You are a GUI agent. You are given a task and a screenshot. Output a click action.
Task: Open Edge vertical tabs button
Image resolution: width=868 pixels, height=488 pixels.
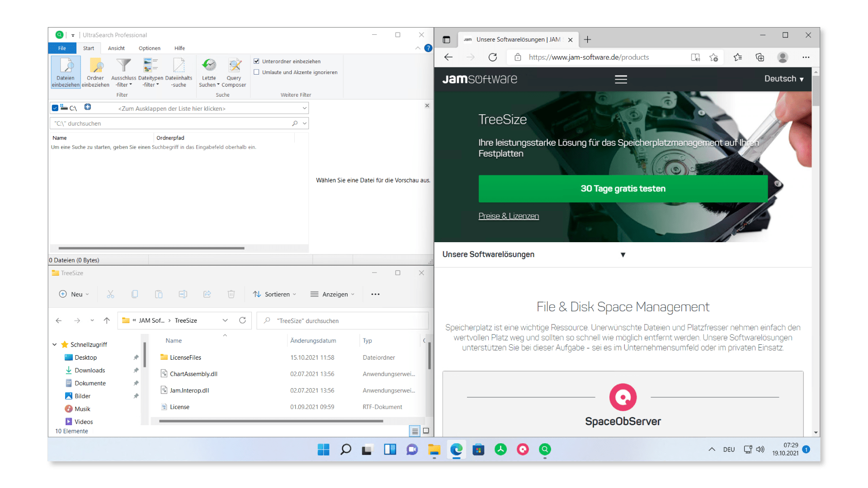tap(446, 40)
